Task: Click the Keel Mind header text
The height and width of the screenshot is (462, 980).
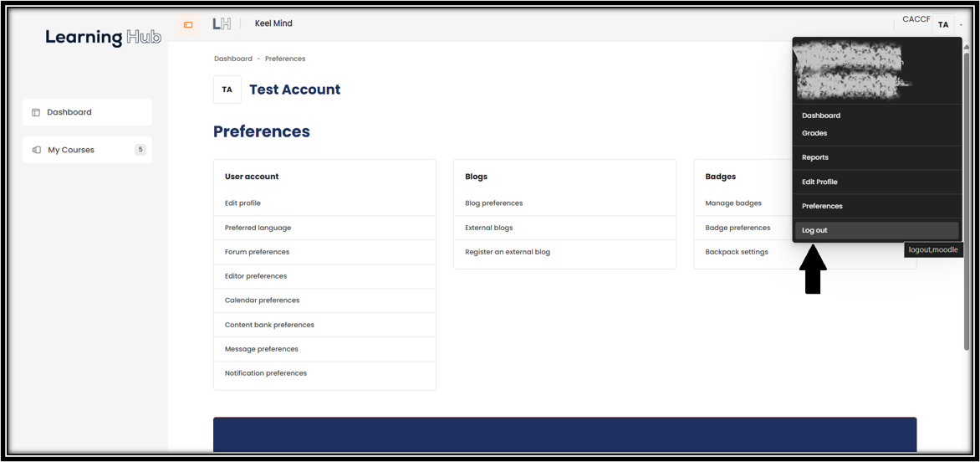Action: pyautogui.click(x=273, y=23)
